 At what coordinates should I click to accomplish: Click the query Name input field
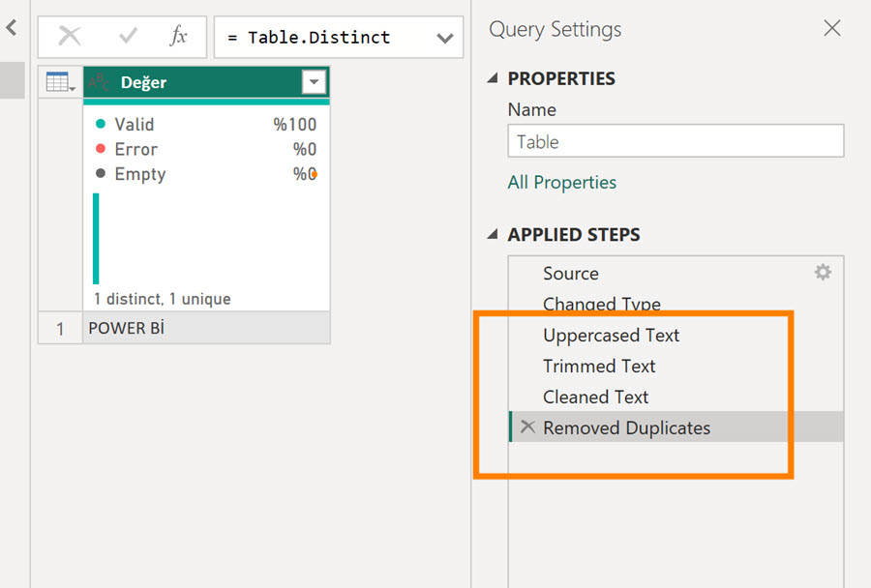675,142
